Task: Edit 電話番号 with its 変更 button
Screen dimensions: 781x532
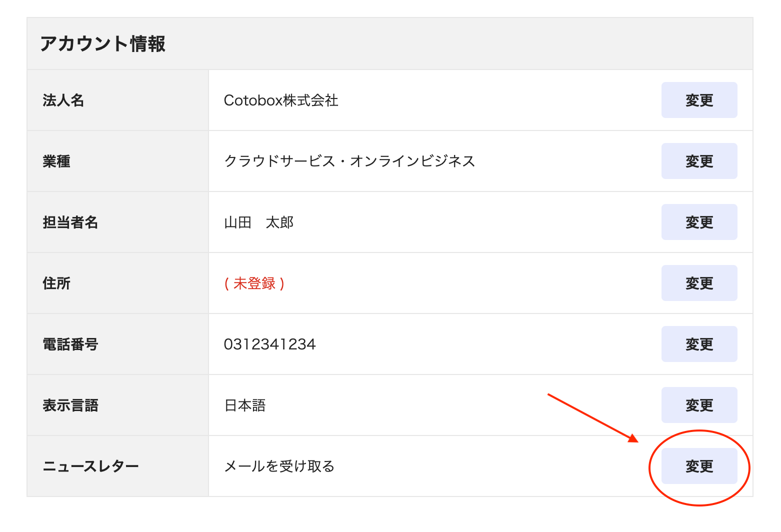Action: (699, 344)
